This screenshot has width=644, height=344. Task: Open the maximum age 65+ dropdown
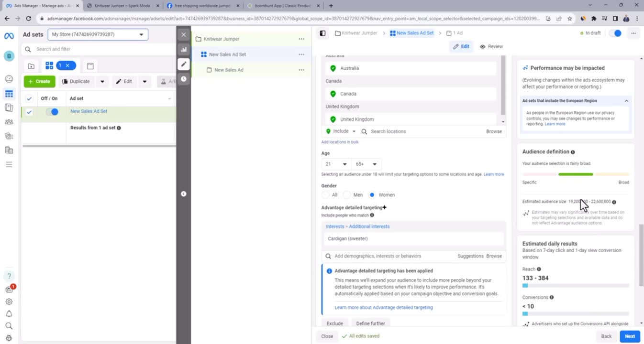tap(366, 164)
